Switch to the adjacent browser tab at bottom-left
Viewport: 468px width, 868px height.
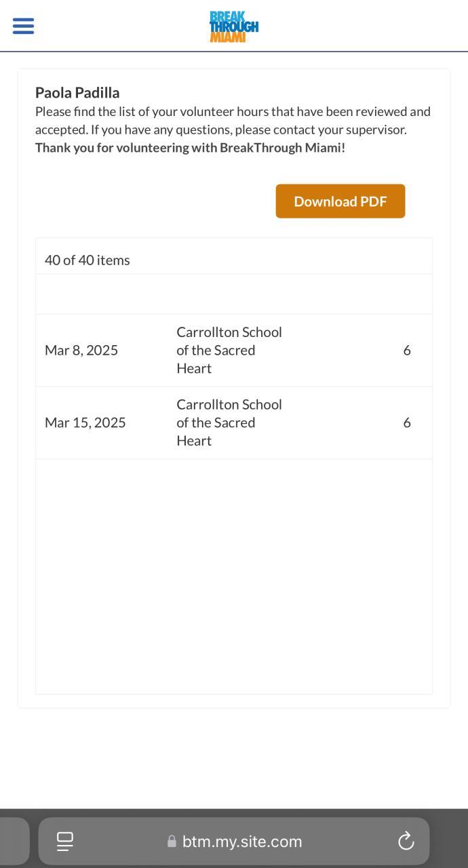pos(14,841)
